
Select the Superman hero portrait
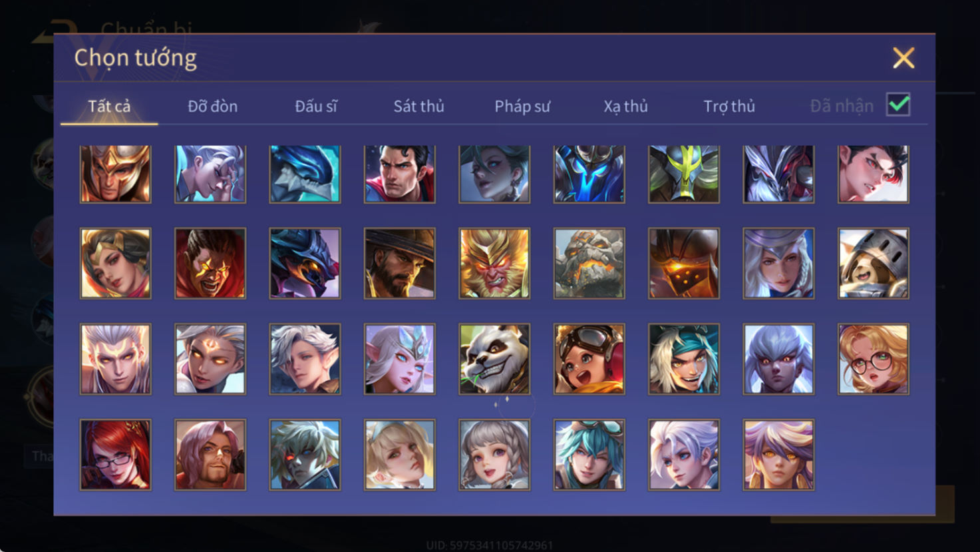pos(400,174)
